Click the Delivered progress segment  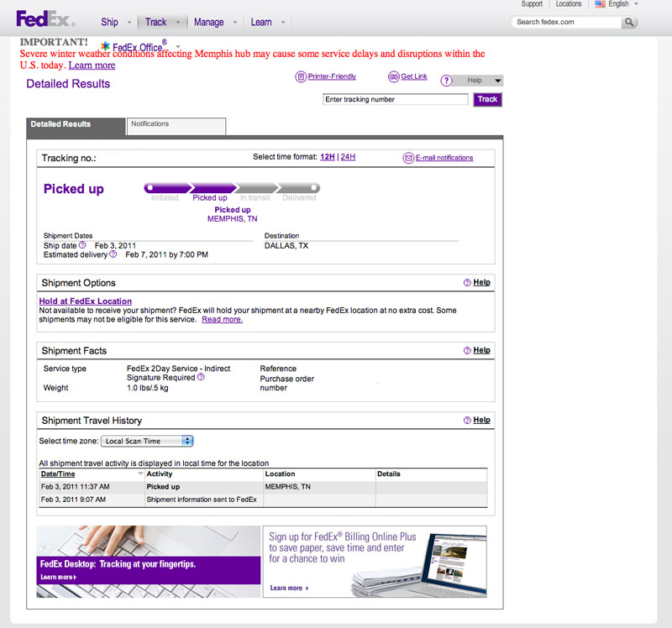coord(299,187)
